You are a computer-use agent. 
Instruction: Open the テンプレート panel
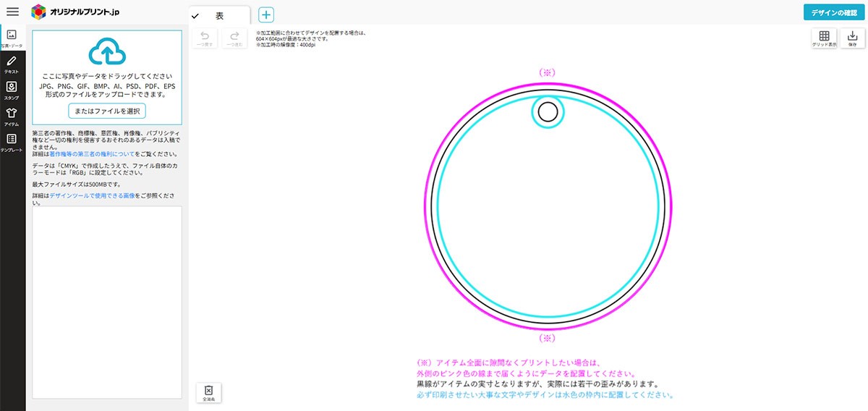(x=12, y=142)
